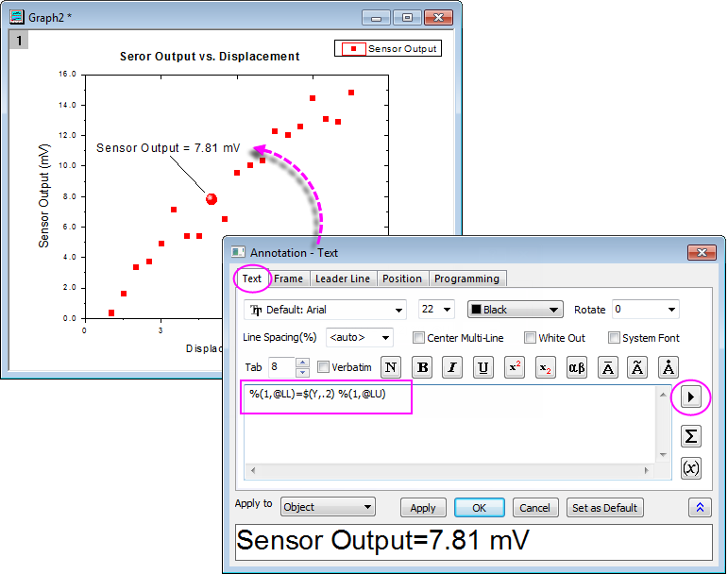The image size is (728, 574).
Task: Click the (x) insert variable button
Action: (x=691, y=467)
